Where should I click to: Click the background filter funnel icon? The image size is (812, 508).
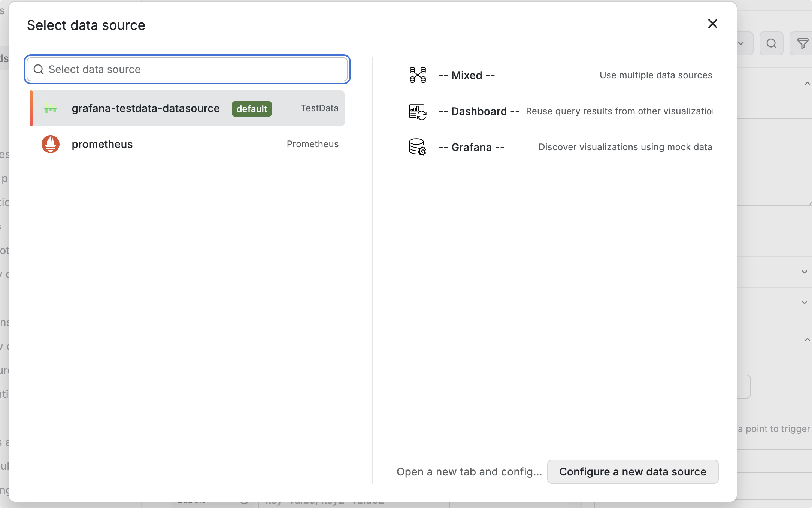click(x=802, y=43)
